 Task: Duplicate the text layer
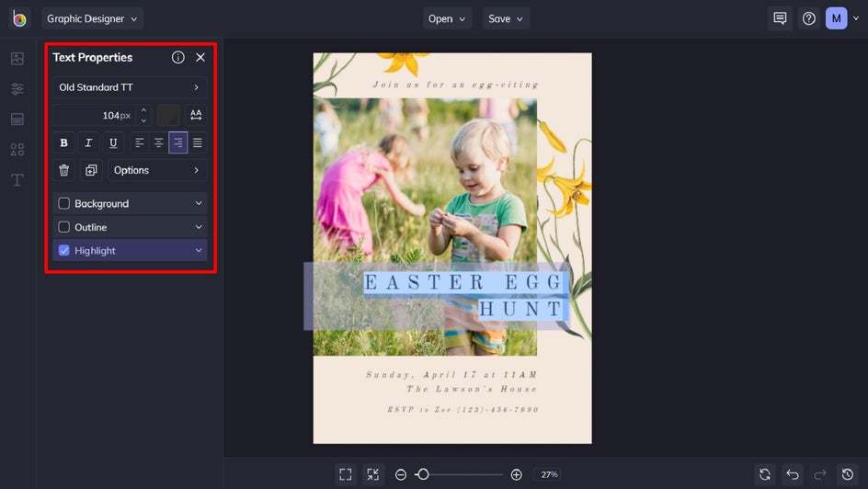(91, 170)
